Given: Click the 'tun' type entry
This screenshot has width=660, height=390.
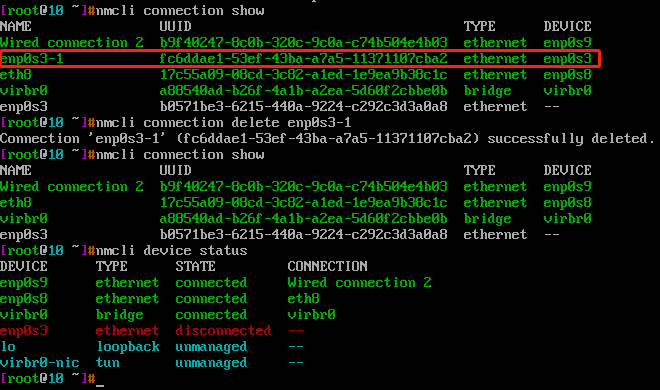Looking at the screenshot, I should coord(108,362).
